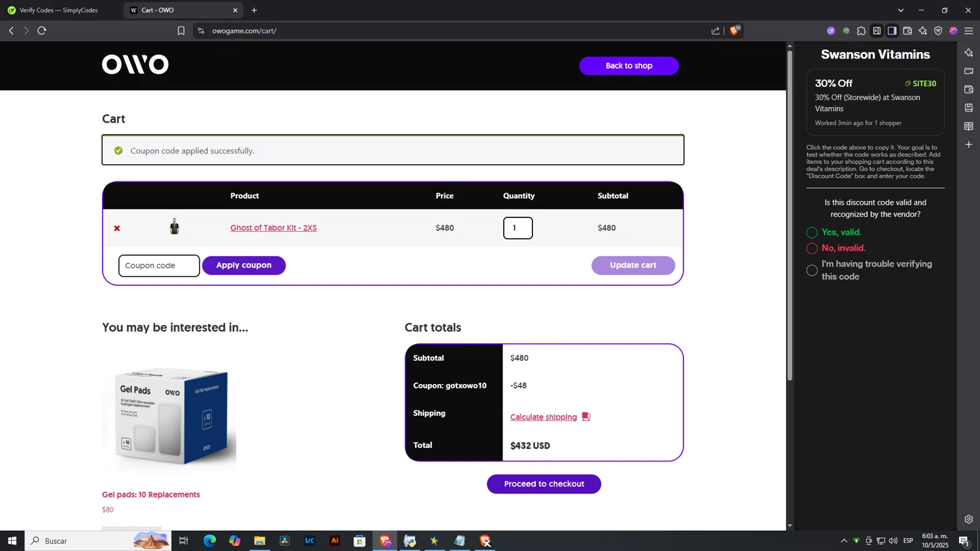The image size is (980, 551).
Task: Toggle the sidebar panel toolbar icon
Action: click(x=892, y=31)
